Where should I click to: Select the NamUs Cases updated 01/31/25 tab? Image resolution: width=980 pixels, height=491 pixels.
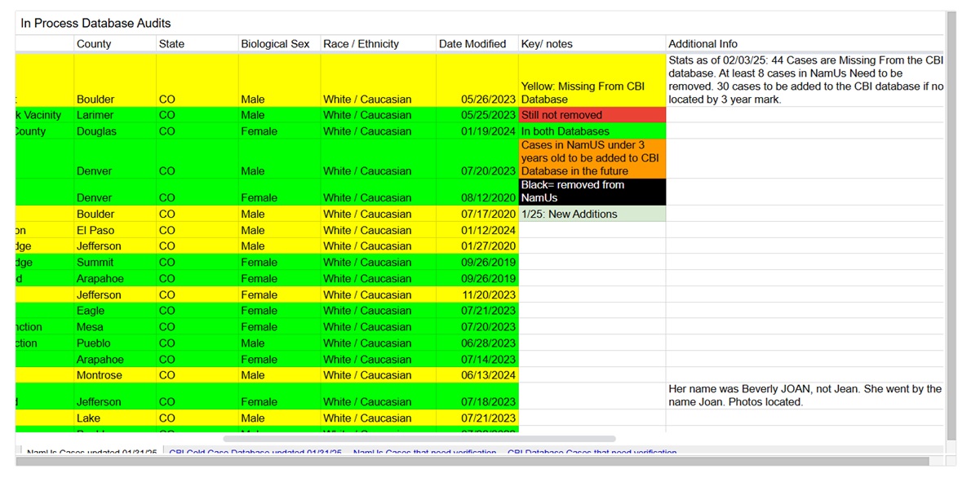91,453
